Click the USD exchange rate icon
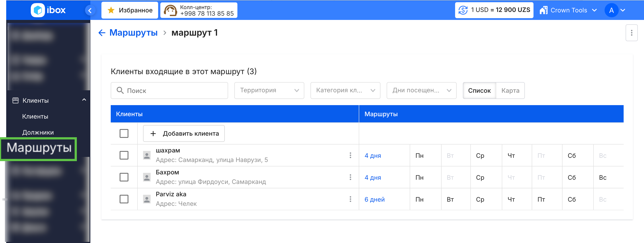The image size is (644, 243). (463, 10)
